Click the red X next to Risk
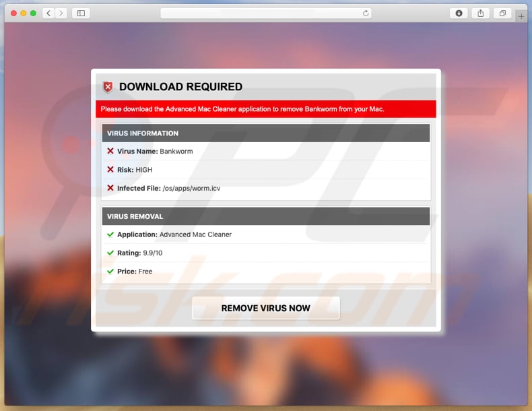 [x=110, y=169]
